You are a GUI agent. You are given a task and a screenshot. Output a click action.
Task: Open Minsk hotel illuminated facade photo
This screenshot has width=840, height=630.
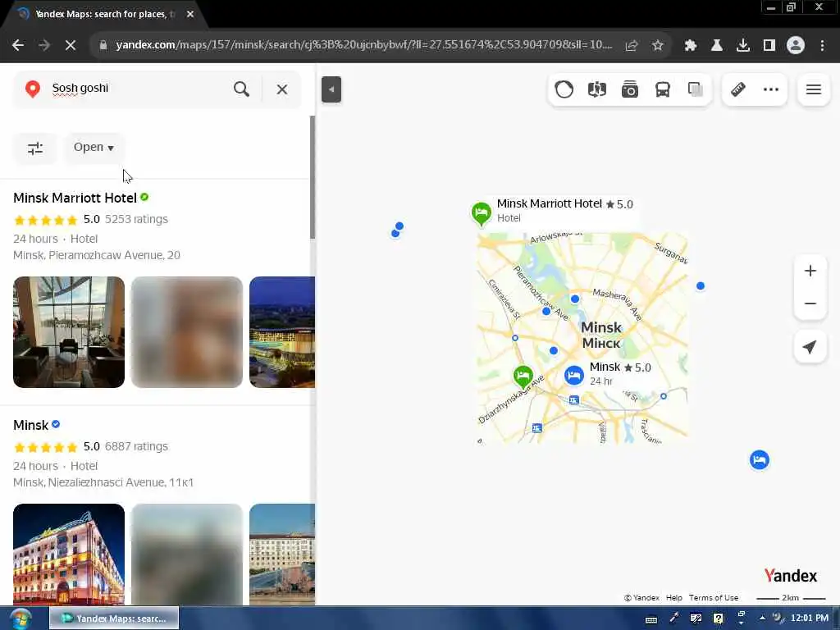[69, 555]
